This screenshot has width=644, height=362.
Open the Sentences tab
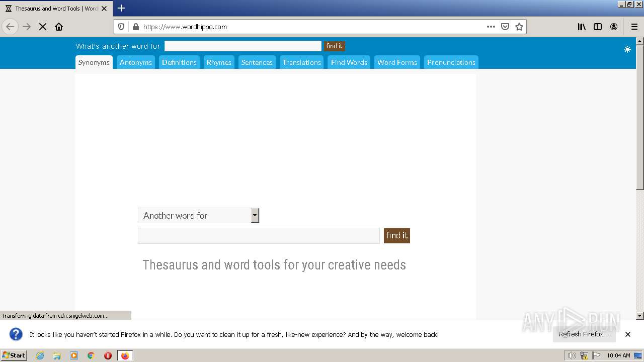257,62
